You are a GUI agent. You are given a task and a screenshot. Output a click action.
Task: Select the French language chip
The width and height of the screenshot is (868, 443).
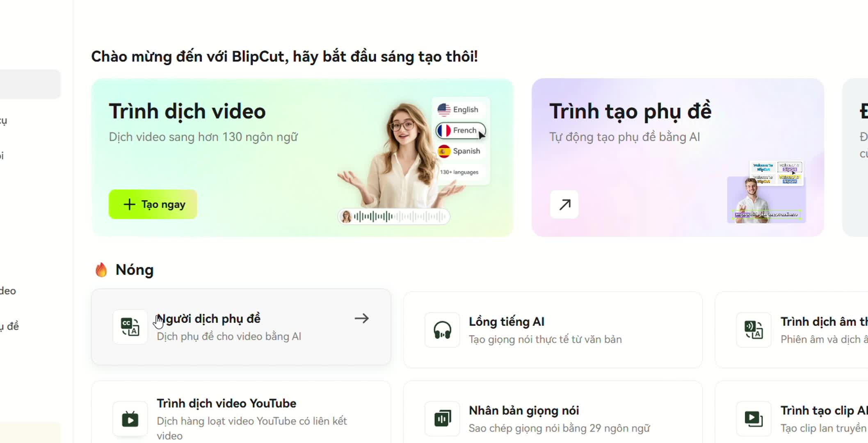(x=461, y=130)
